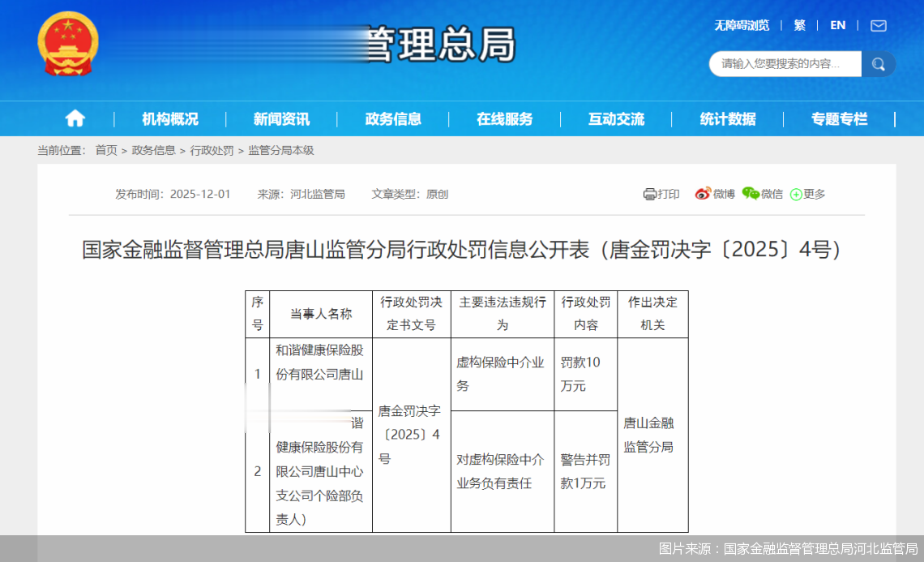924x562 pixels.
Task: Click sequence number 2 cell
Action: point(258,471)
